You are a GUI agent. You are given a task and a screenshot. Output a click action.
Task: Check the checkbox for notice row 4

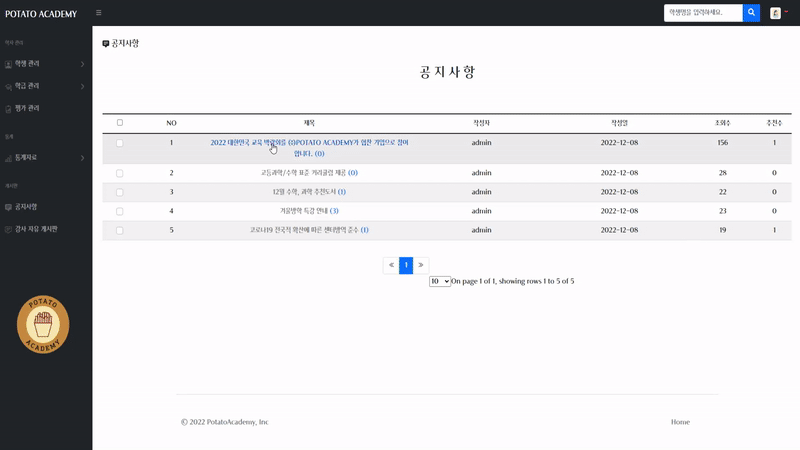tap(119, 211)
